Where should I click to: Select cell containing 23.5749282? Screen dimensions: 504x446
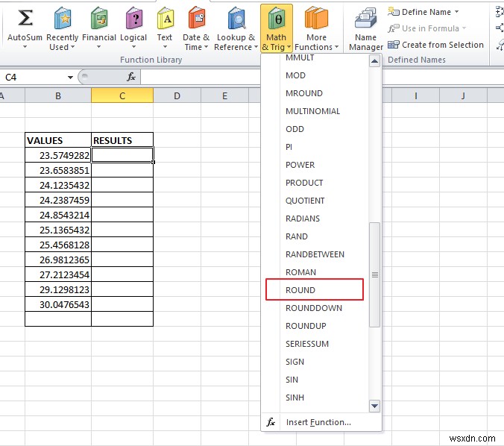coord(58,155)
